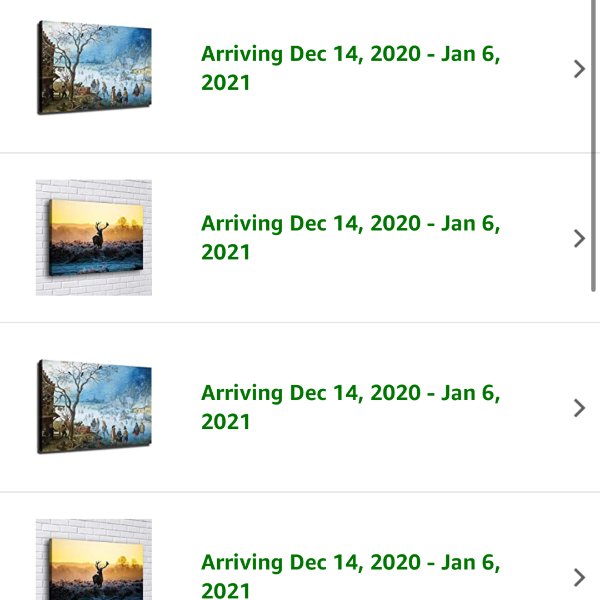The height and width of the screenshot is (600, 600).
Task: Click the first 'Arriving Dec 14, 2020 - Jan 6, 2021' text
Action: point(351,68)
